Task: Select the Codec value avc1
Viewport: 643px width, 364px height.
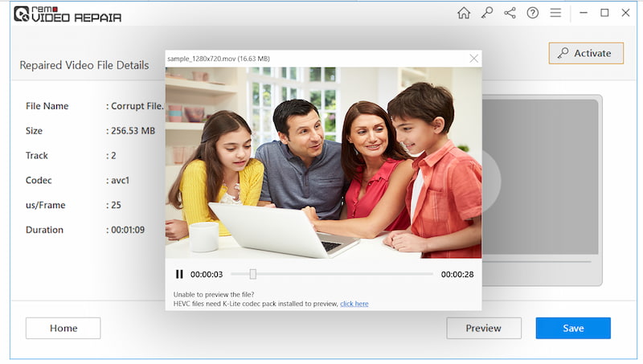Action: click(x=120, y=180)
